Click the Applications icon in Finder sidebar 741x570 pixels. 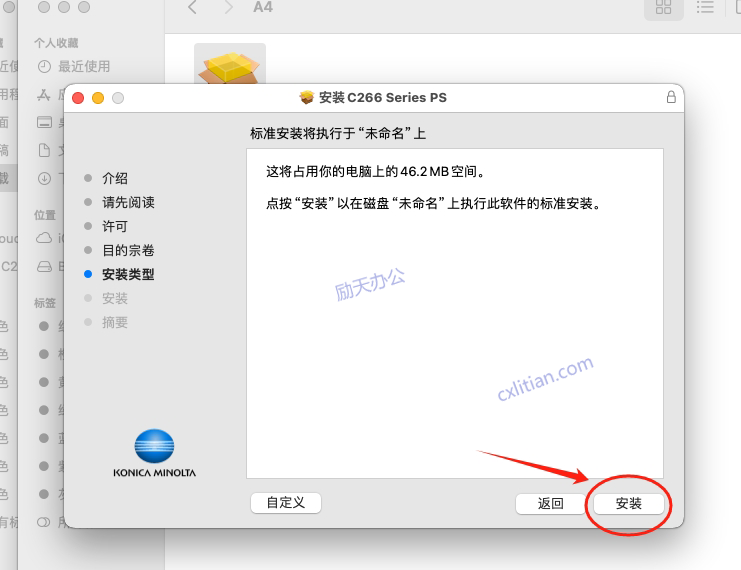click(44, 94)
